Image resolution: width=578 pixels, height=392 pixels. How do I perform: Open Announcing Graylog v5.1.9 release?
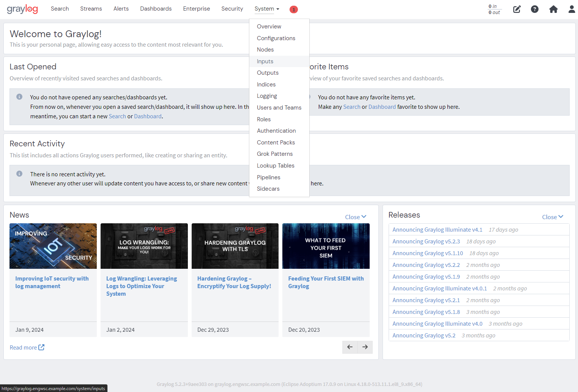tap(426, 277)
